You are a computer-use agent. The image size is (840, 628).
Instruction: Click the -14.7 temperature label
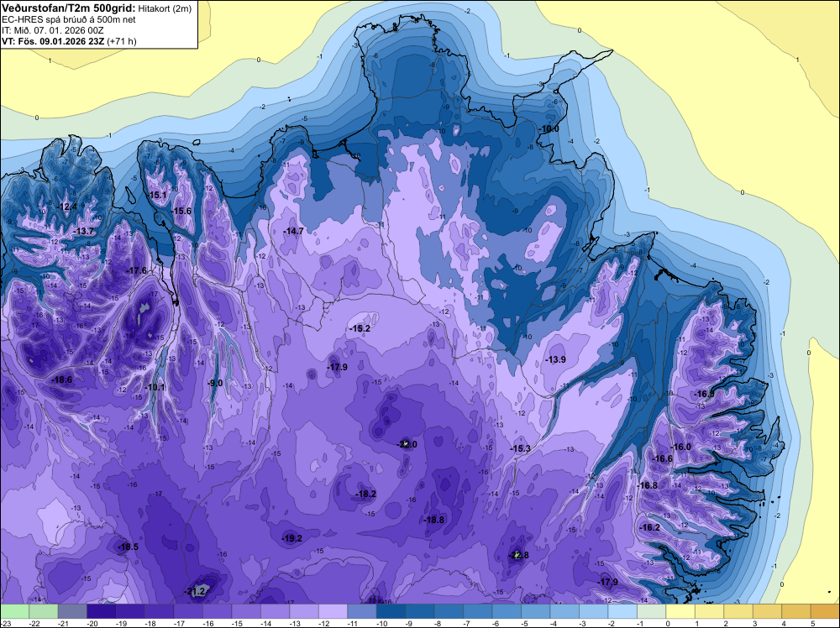coord(293,231)
